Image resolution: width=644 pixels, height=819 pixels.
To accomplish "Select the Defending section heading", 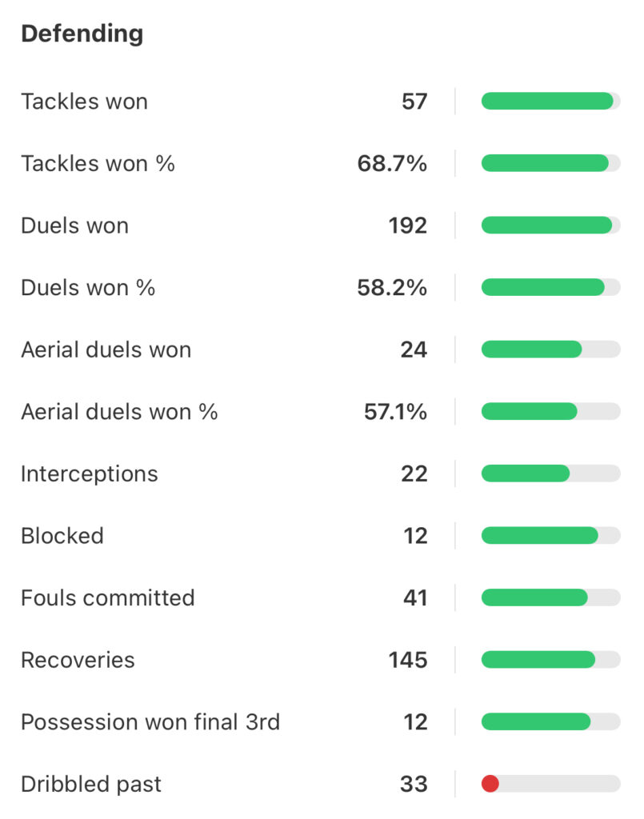I will (x=82, y=34).
